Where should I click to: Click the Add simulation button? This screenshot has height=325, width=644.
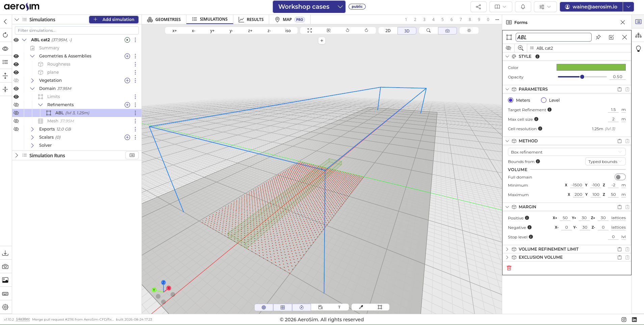[x=114, y=20]
